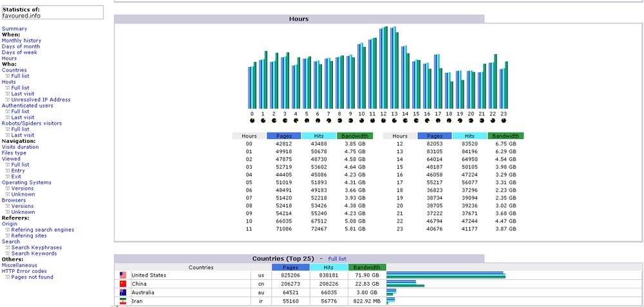Jump to Hours section link
The width and height of the screenshot is (644, 307).
(x=9, y=59)
